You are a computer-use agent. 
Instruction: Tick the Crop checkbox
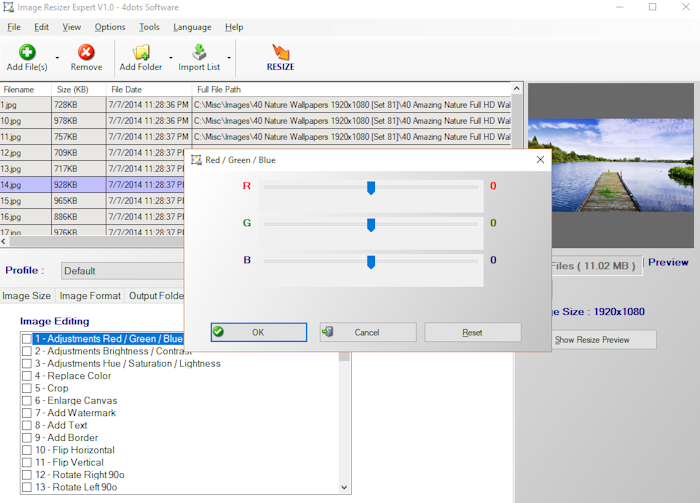coord(27,388)
